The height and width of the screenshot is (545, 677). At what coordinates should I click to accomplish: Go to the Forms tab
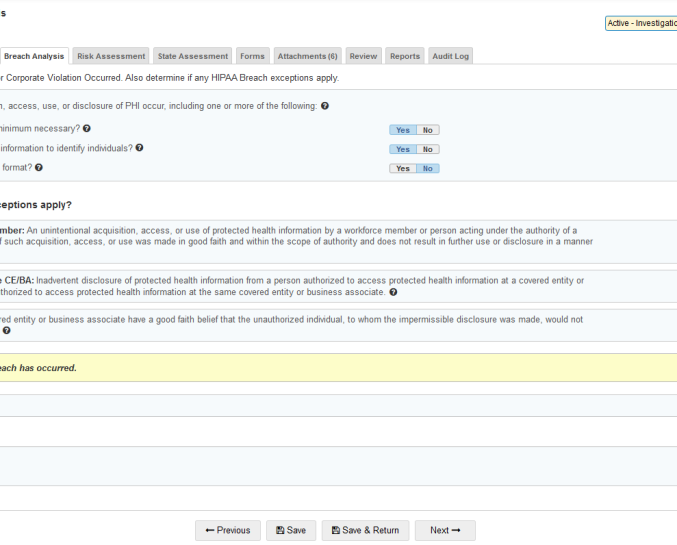click(252, 56)
